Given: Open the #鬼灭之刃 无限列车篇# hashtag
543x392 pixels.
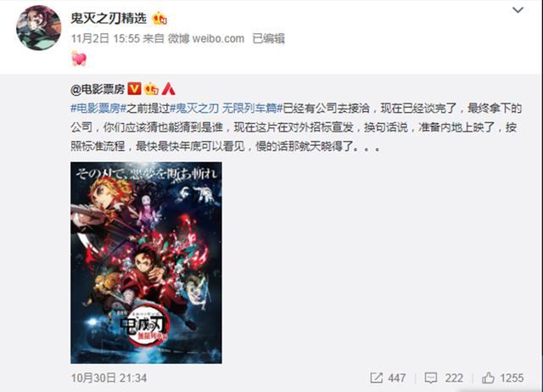Looking at the screenshot, I should point(227,109).
